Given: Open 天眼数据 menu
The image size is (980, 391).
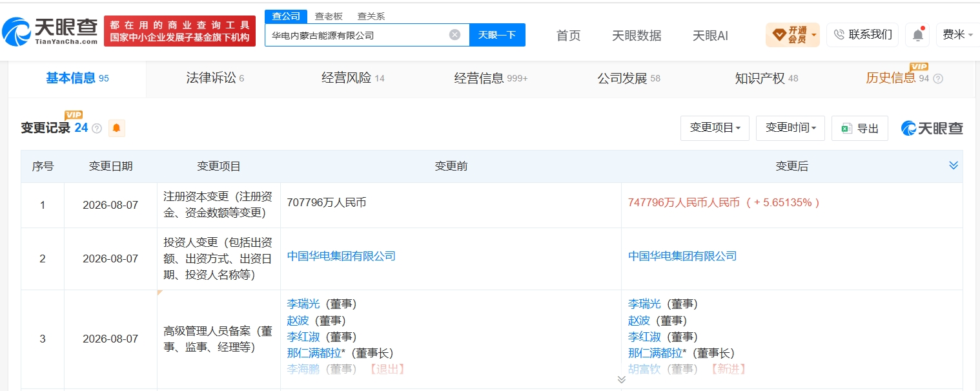Looking at the screenshot, I should click(637, 36).
